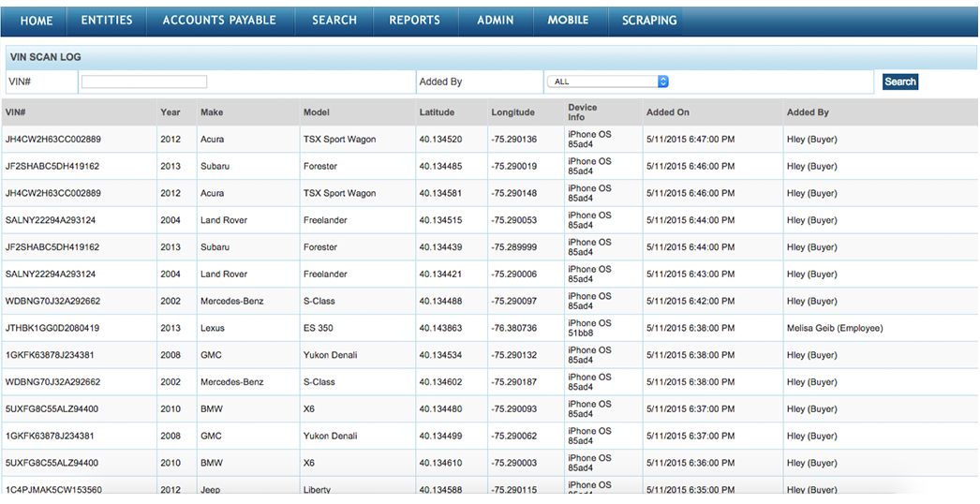Click the Latitude column header
Viewport: 980px width, 504px height.
pyautogui.click(x=437, y=112)
